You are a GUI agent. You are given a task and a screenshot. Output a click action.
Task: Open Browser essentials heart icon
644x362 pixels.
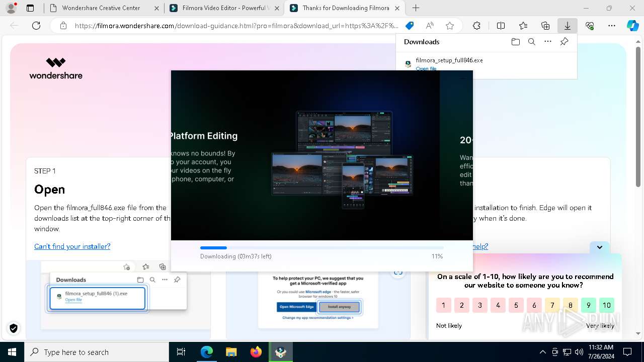[x=590, y=26]
